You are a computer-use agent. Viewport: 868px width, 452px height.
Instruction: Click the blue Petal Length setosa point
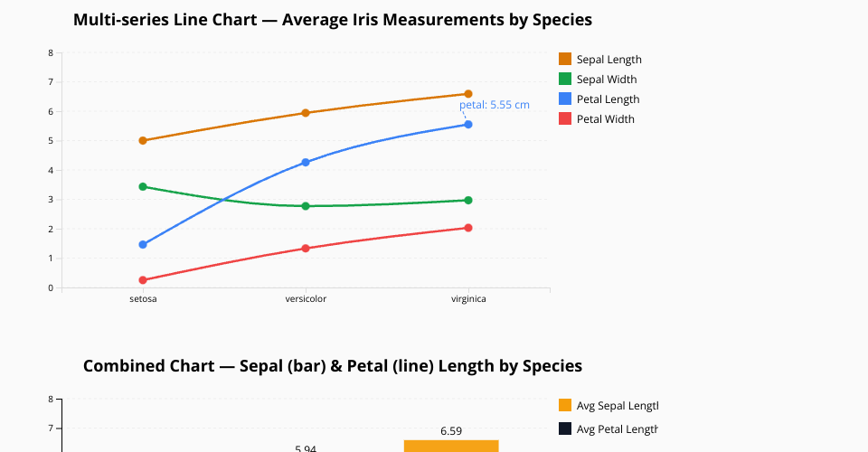pos(143,245)
